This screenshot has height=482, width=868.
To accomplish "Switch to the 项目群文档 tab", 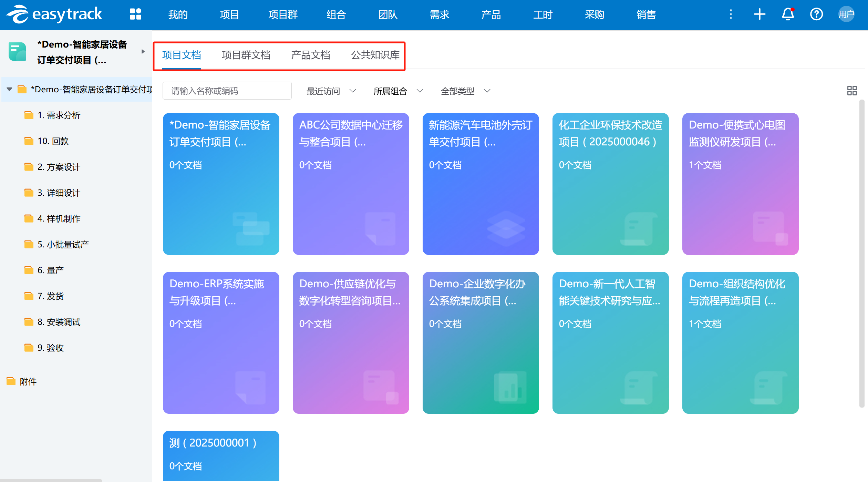I will click(x=246, y=55).
